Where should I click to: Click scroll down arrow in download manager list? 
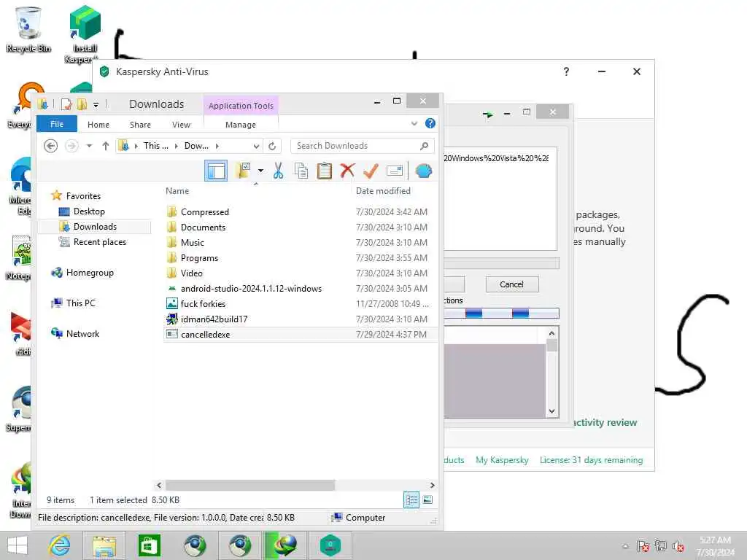point(551,411)
